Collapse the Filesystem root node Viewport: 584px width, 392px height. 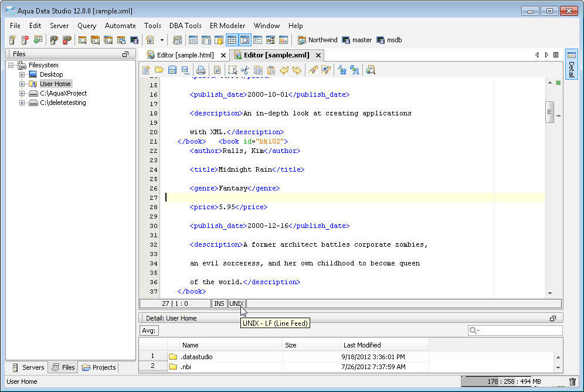coord(11,65)
